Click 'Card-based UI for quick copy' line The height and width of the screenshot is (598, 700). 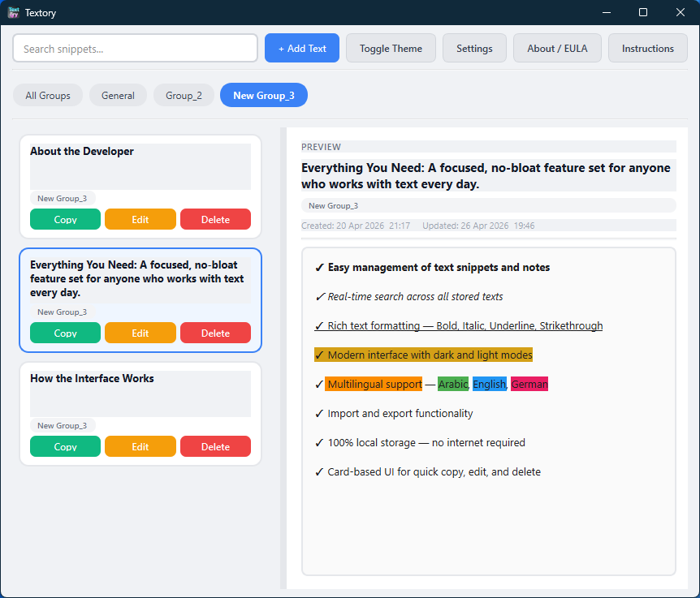click(428, 471)
